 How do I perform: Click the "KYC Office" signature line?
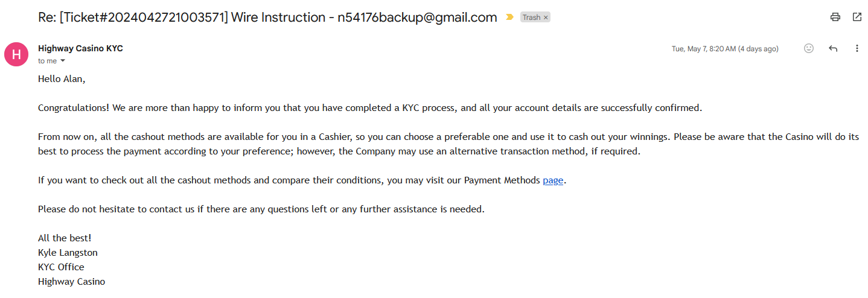(61, 267)
